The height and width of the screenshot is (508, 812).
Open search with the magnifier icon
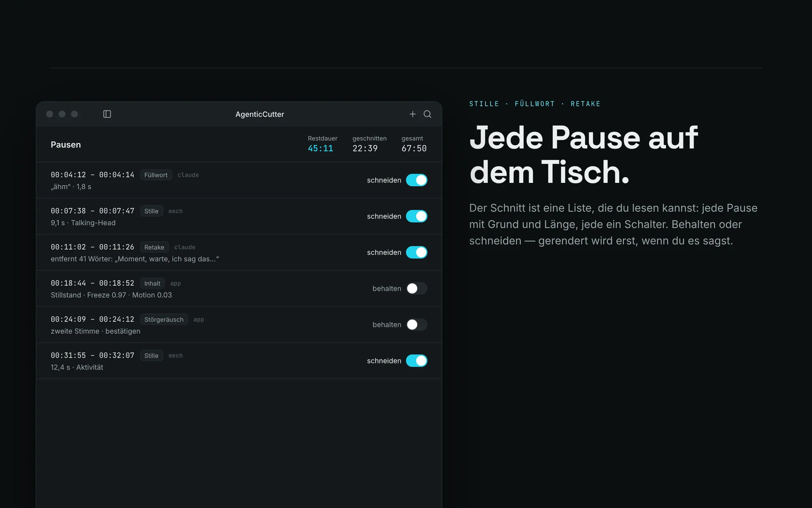(x=428, y=114)
